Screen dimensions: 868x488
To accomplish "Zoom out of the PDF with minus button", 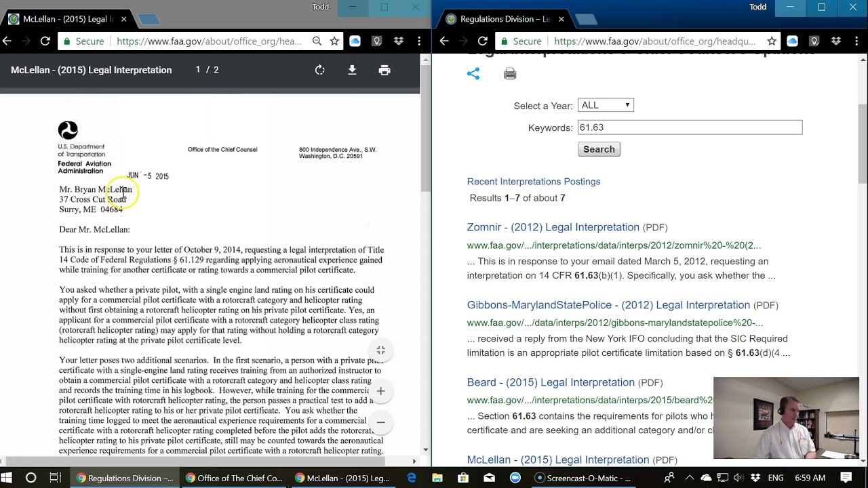I will (x=380, y=422).
